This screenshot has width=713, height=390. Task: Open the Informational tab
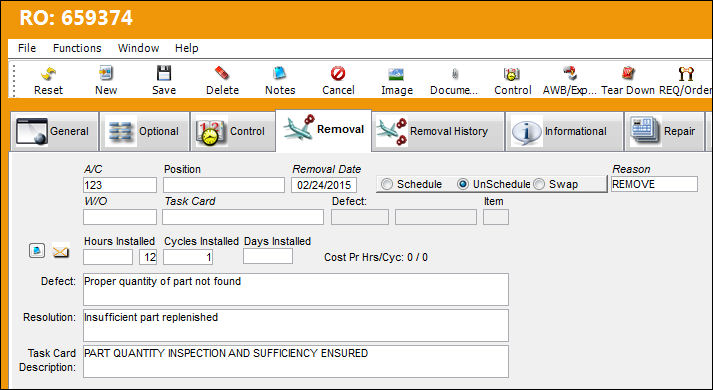click(564, 131)
